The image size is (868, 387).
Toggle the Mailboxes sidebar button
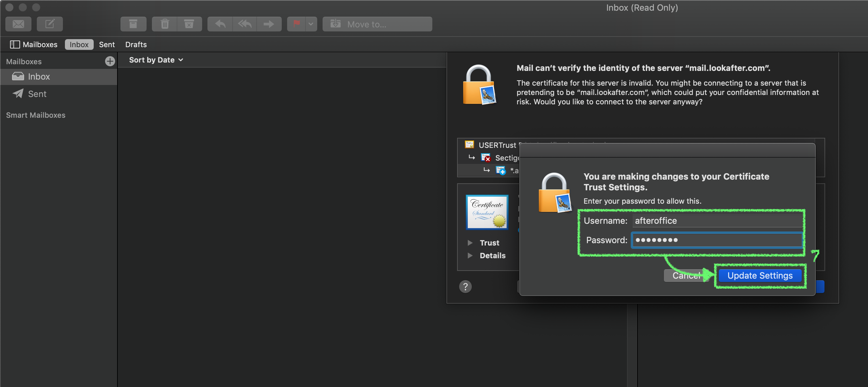[33, 44]
